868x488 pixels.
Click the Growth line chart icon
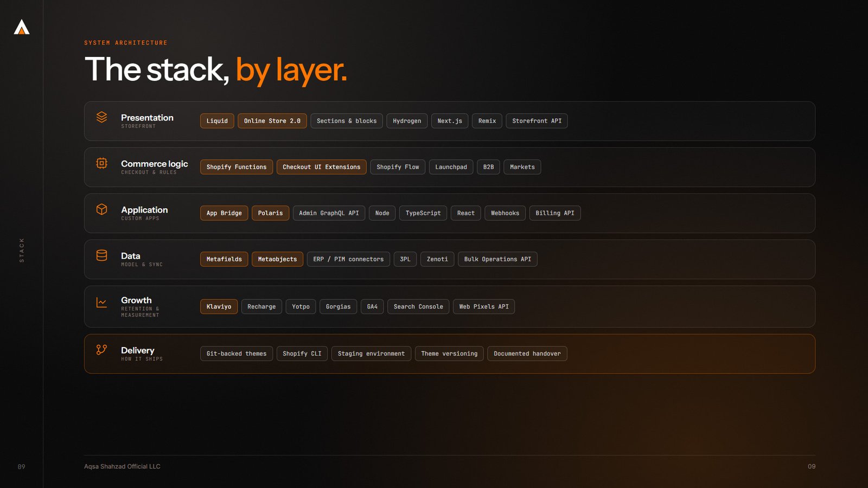pos(101,303)
